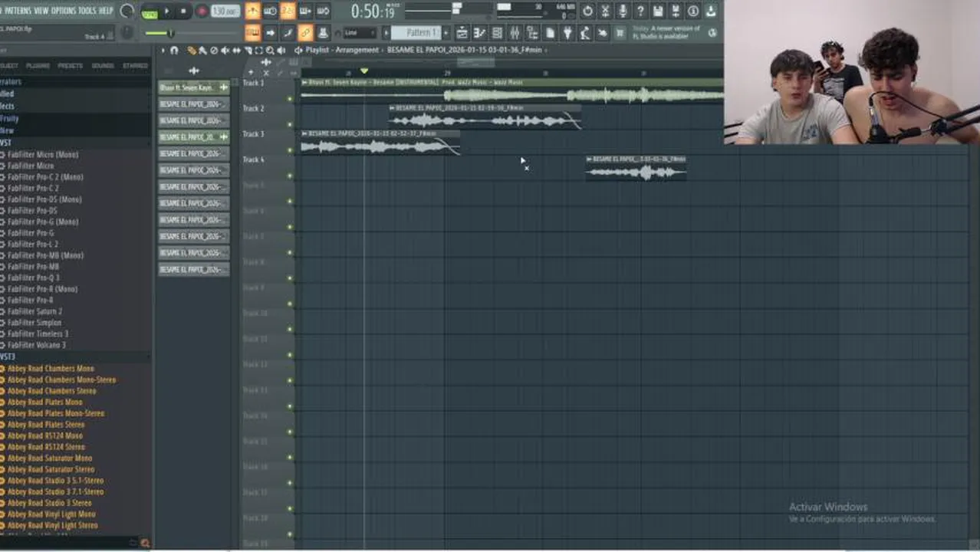
Task: Click the master pitch knob
Action: coord(127,33)
